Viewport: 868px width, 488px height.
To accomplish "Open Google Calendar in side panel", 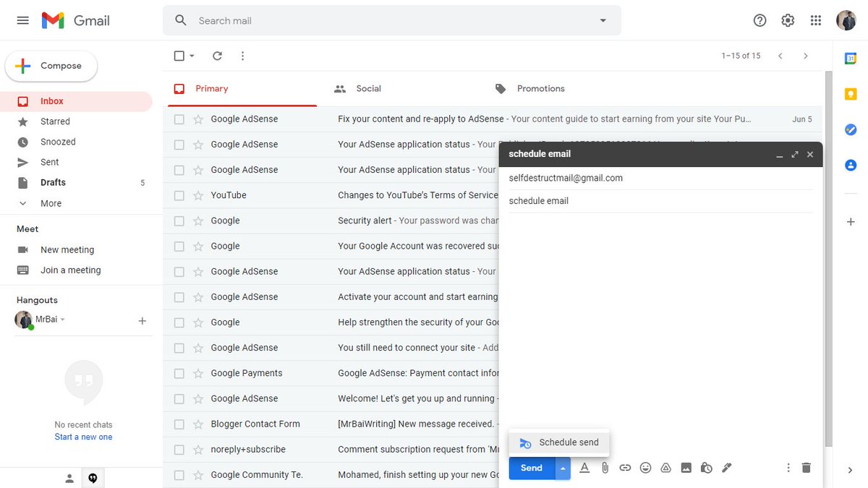I will [851, 59].
